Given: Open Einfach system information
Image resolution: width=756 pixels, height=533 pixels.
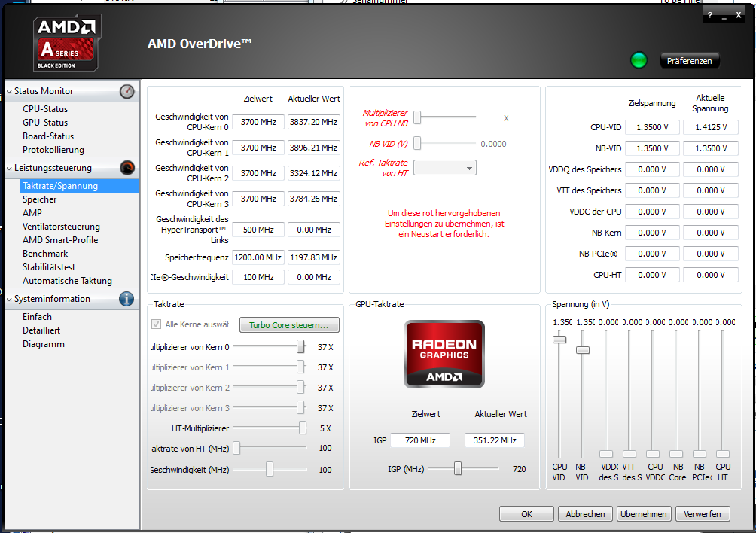Looking at the screenshot, I should click(37, 317).
